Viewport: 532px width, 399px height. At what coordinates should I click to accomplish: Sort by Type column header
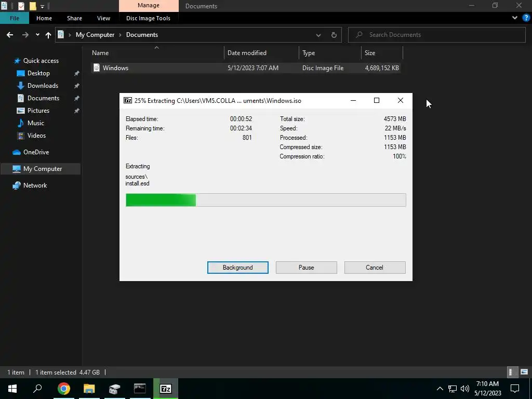click(x=330, y=53)
